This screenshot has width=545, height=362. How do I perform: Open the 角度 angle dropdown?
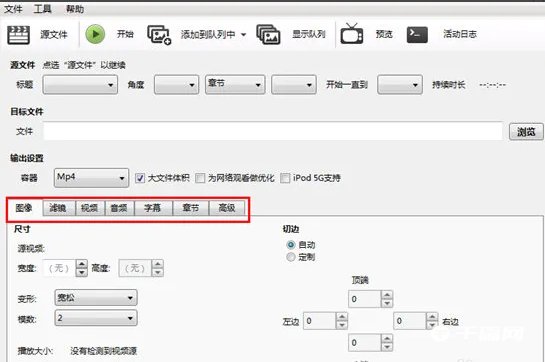coord(177,85)
